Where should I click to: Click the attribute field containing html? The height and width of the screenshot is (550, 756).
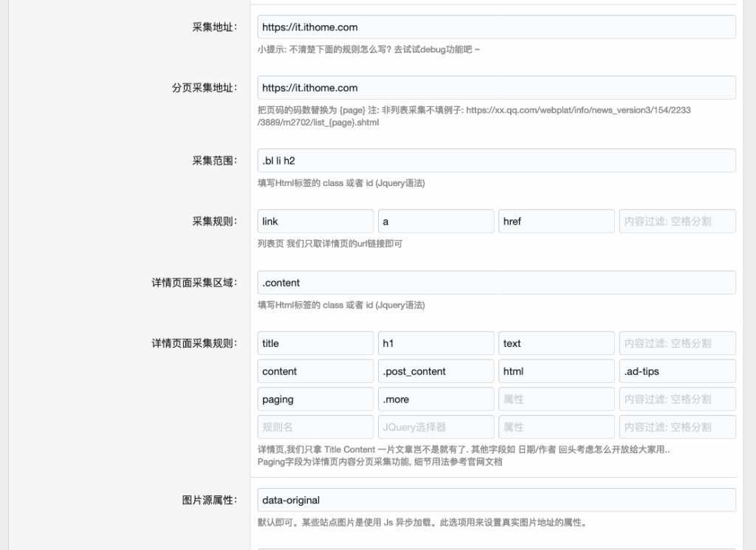(556, 371)
